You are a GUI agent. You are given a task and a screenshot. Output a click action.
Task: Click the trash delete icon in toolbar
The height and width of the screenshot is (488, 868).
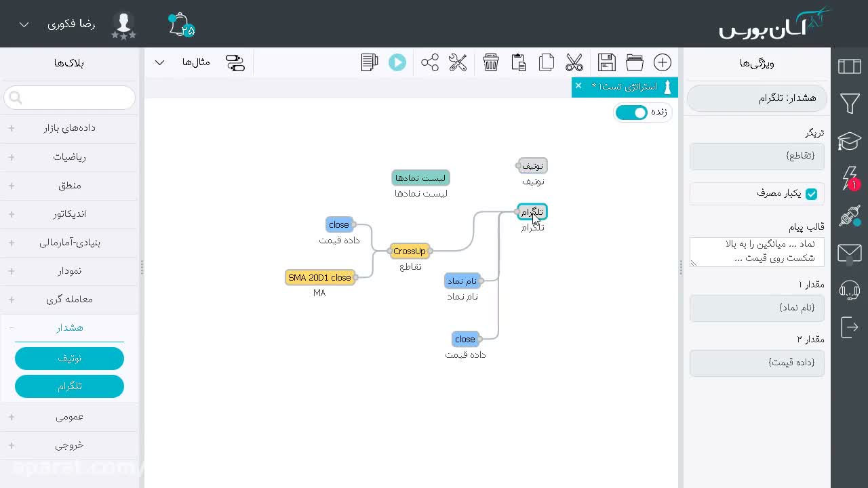pyautogui.click(x=491, y=62)
